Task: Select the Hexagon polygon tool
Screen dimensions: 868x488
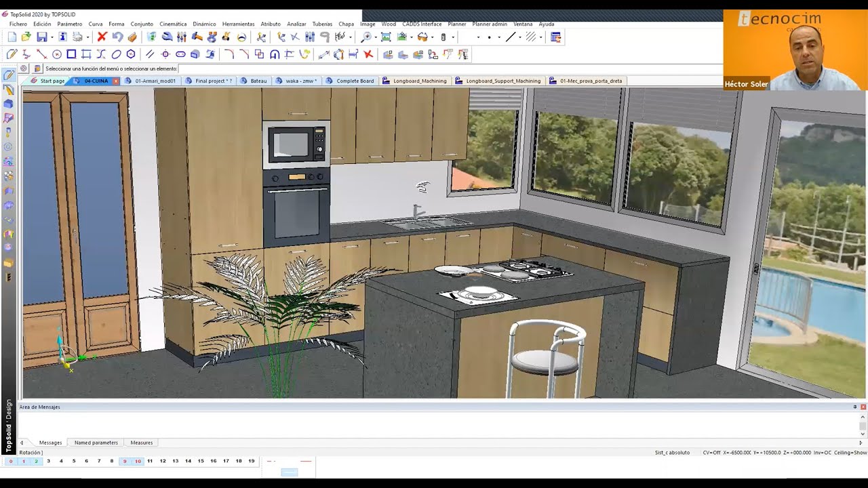Action: coord(131,54)
